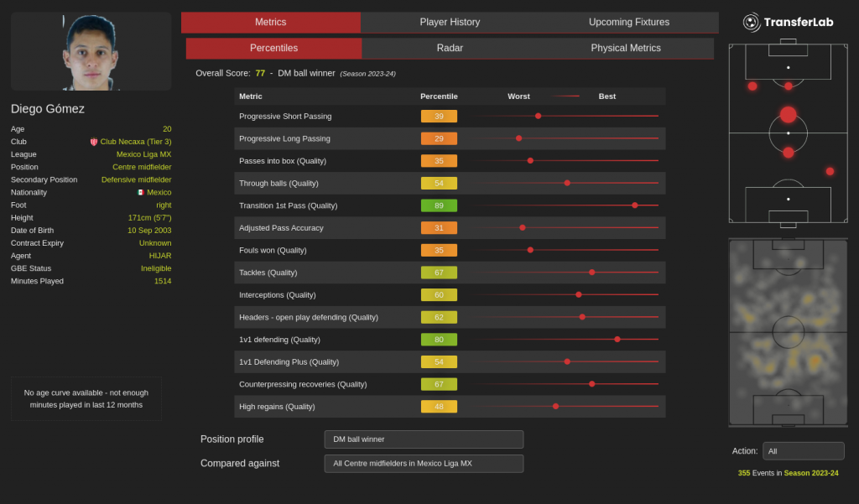Click the Transition 1st Pass percentile badge 89

pyautogui.click(x=439, y=205)
